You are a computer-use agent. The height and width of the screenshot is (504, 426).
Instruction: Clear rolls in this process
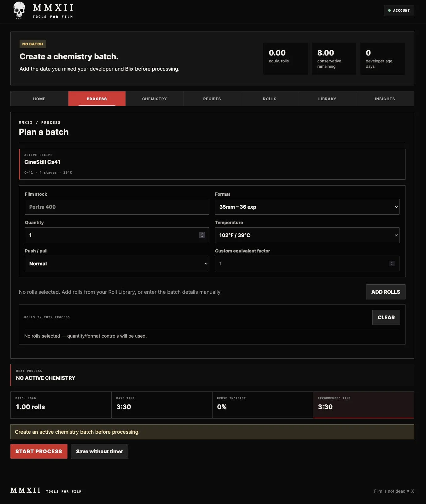(386, 317)
